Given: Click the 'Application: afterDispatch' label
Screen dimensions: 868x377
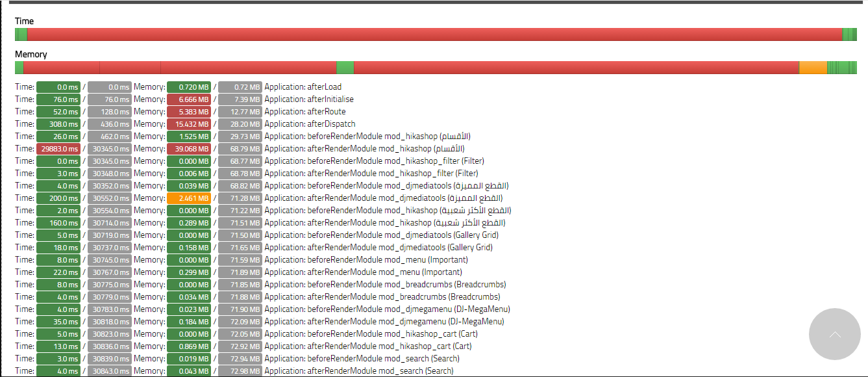Looking at the screenshot, I should tap(310, 124).
